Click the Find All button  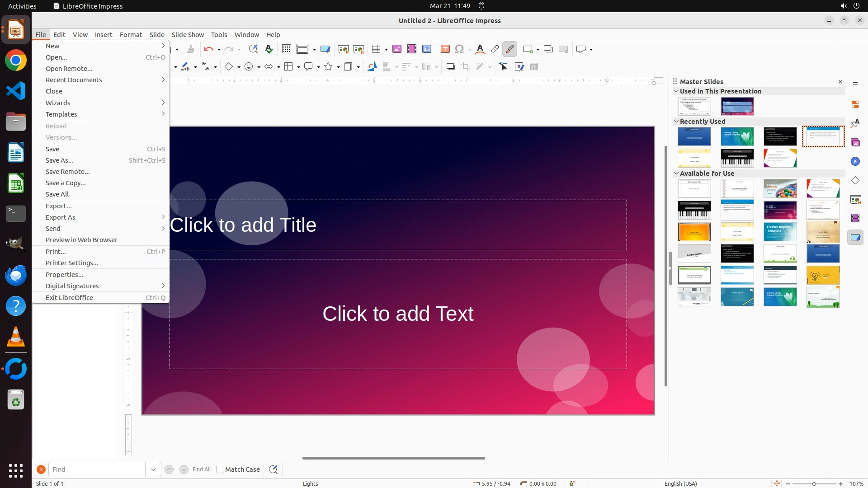click(x=202, y=469)
